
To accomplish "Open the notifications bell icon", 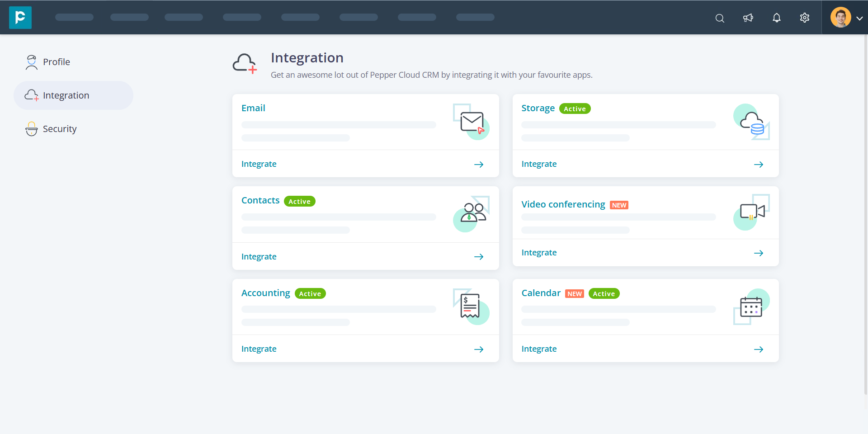I will (x=777, y=18).
